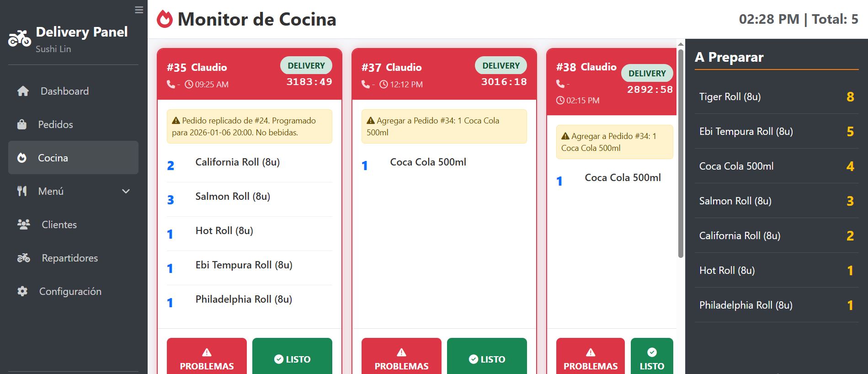The image size is (868, 374).
Task: Mark order #35 as Listo
Action: [292, 359]
